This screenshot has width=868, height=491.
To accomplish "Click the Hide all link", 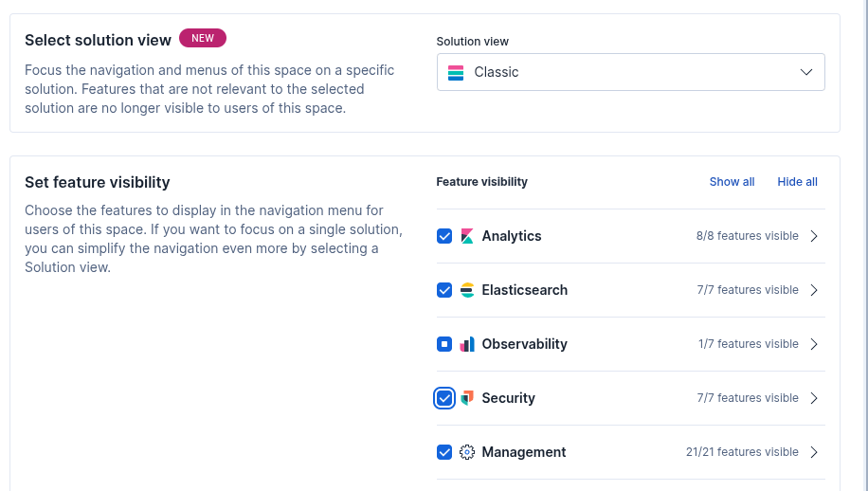I will click(797, 182).
